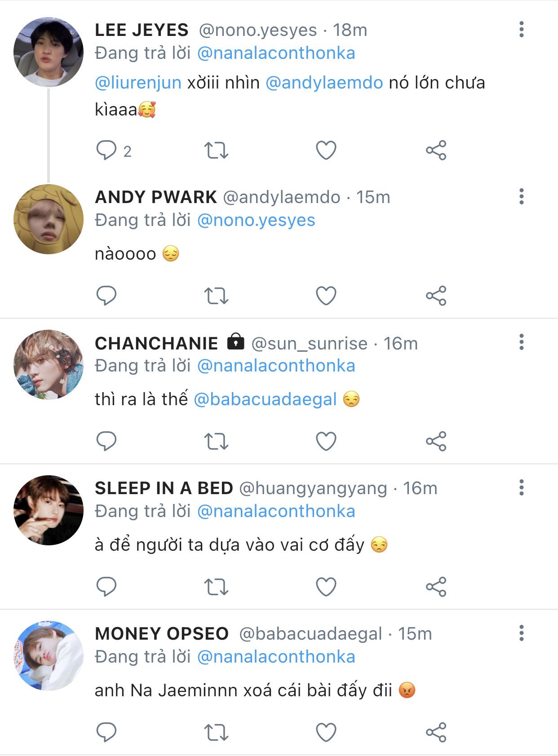Like LEE JEYES's reply tweet
Image resolution: width=558 pixels, height=756 pixels.
tap(326, 150)
